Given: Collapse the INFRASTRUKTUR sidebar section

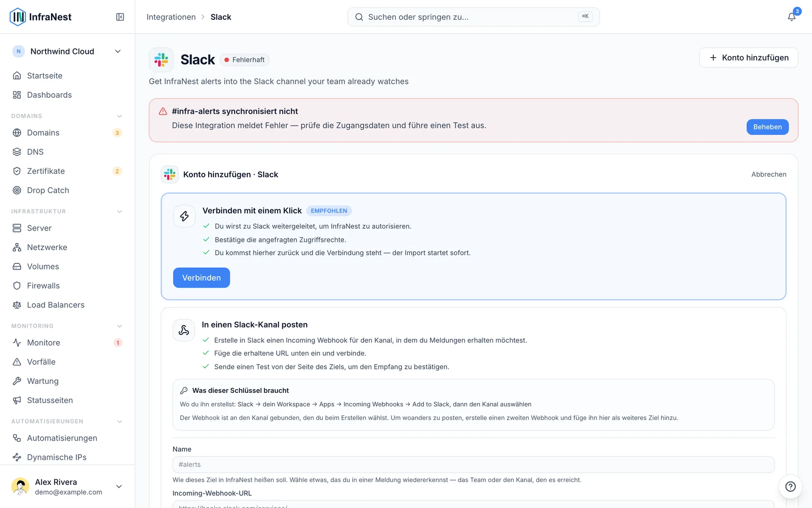Looking at the screenshot, I should point(119,211).
